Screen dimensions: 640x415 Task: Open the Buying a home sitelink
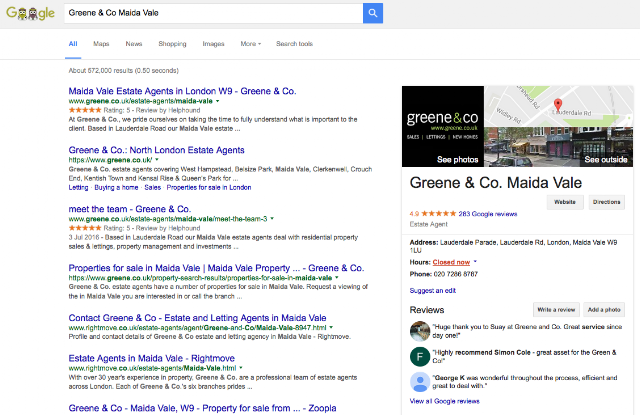pos(116,187)
